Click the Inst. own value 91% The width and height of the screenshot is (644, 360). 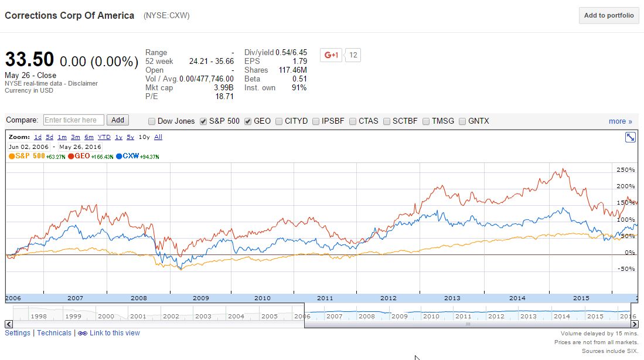coord(299,87)
